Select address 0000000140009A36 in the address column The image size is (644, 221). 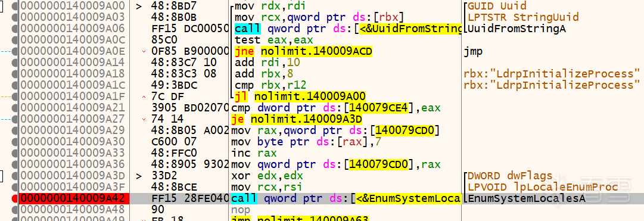coord(73,164)
